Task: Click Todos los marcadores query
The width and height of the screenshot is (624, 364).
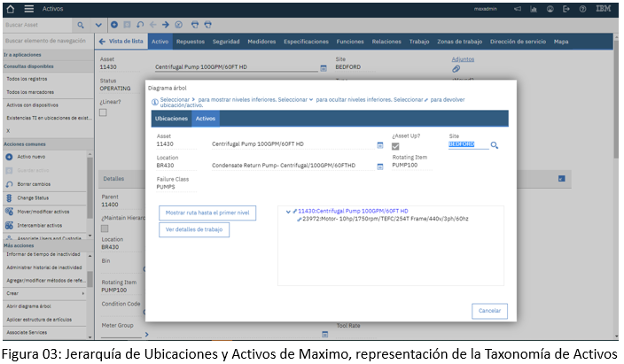Action: pyautogui.click(x=30, y=92)
